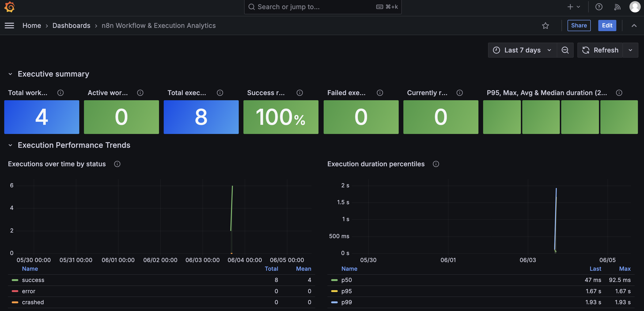
Task: Click the error red color swatch
Action: click(15, 291)
